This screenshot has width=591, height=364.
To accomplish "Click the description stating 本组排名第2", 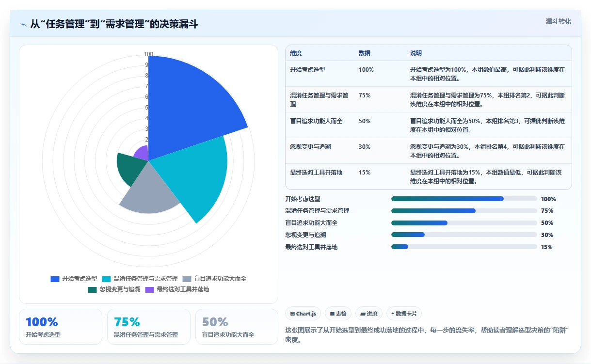I will click(487, 100).
